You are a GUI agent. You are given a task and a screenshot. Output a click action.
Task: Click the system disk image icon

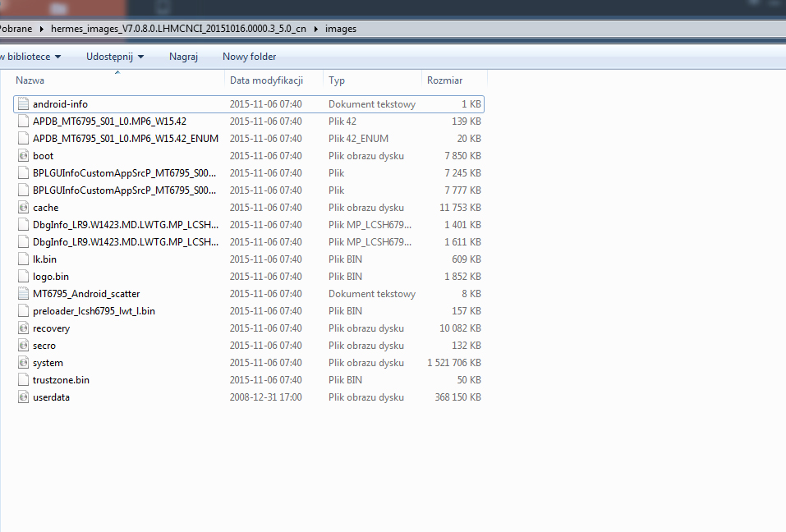coord(23,363)
